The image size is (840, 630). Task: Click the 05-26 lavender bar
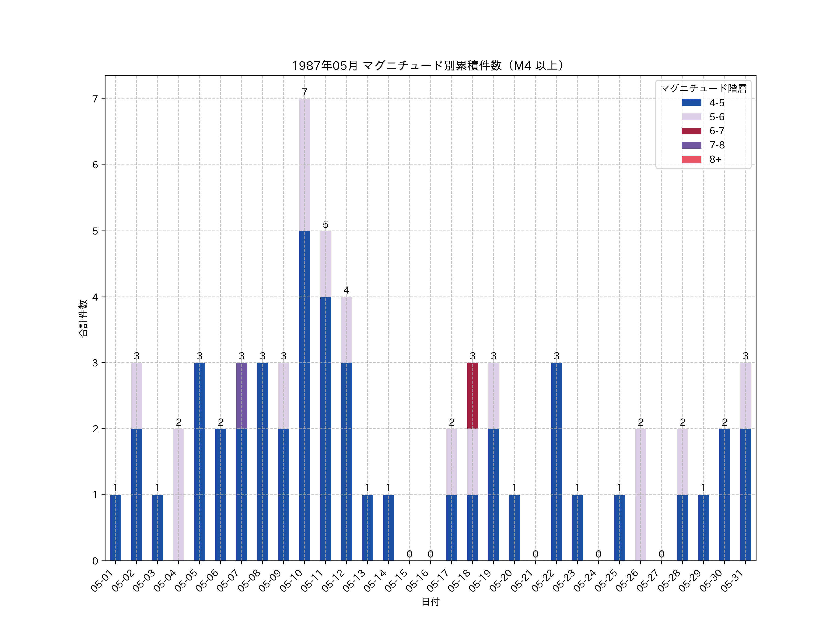point(640,494)
